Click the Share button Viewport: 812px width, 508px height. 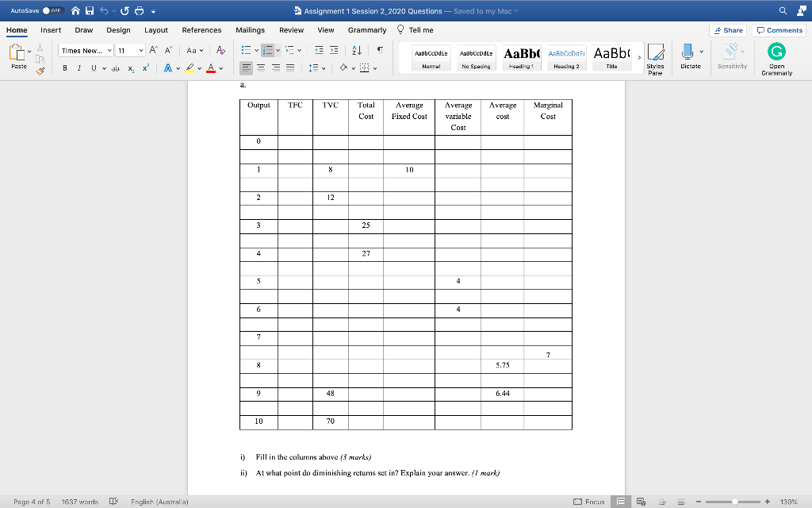tap(729, 29)
